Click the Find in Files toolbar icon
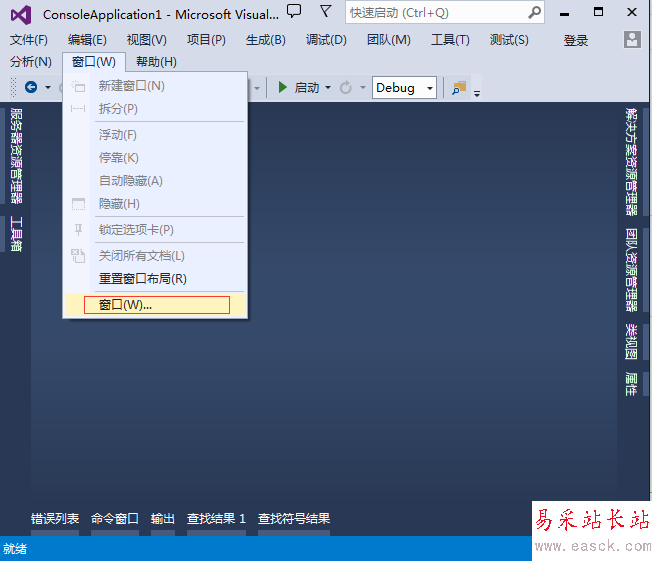This screenshot has height=561, width=652. pos(459,88)
